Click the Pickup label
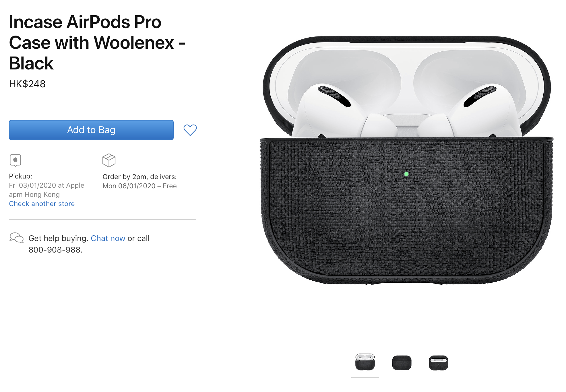Screen dimensions: 566x392 pyautogui.click(x=21, y=176)
